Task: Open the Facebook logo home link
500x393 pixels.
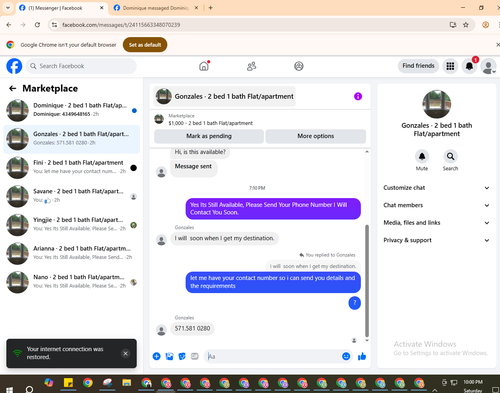Action: [x=14, y=66]
